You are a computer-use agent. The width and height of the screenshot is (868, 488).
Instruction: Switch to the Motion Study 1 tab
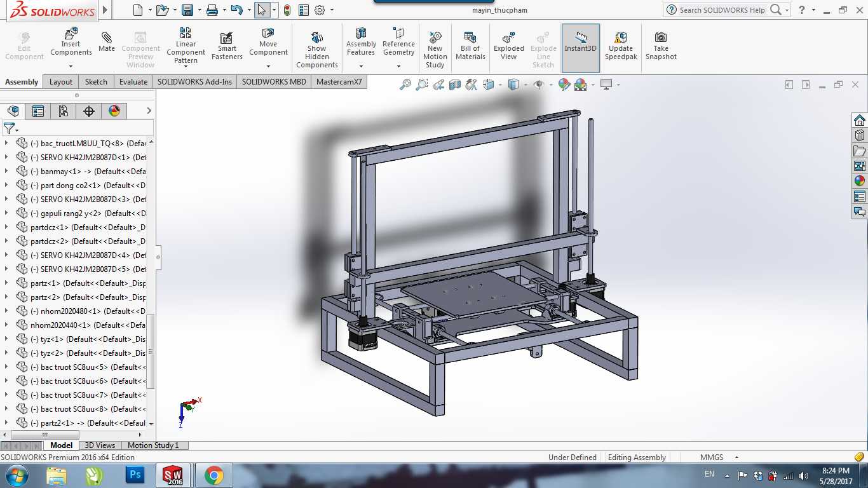[153, 445]
